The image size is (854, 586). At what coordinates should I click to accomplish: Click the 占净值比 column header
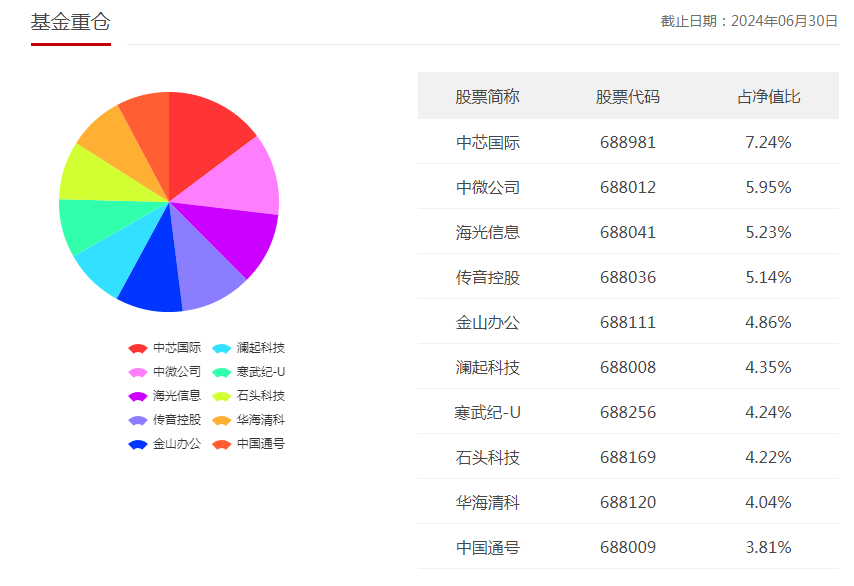768,97
